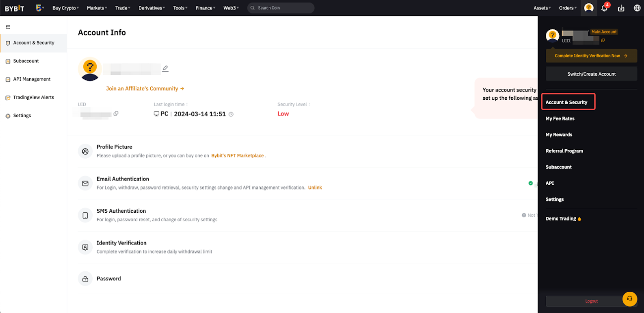
Task: Click Complete Identity Verification Now
Action: pyautogui.click(x=591, y=56)
